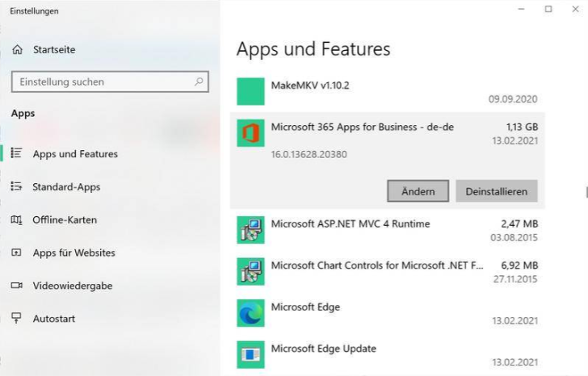The height and width of the screenshot is (376, 588).
Task: Click the ASP.NET MVC 4 Runtime installer icon
Action: coord(250,230)
